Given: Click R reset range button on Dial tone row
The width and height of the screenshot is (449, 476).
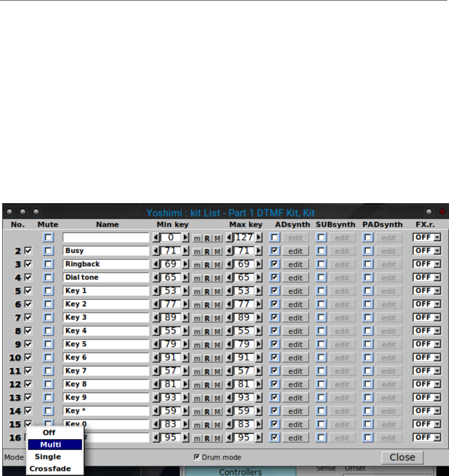Looking at the screenshot, I should click(207, 279).
